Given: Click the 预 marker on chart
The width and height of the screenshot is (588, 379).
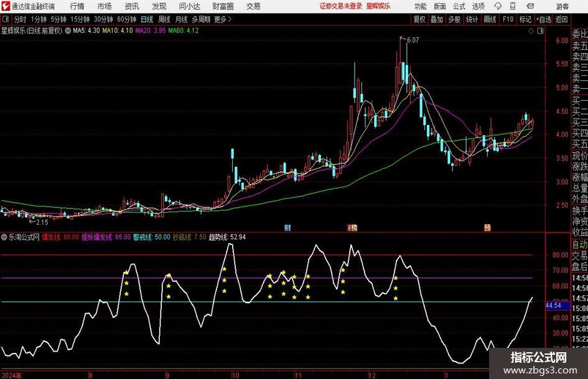Looking at the screenshot, I should coord(487,227).
